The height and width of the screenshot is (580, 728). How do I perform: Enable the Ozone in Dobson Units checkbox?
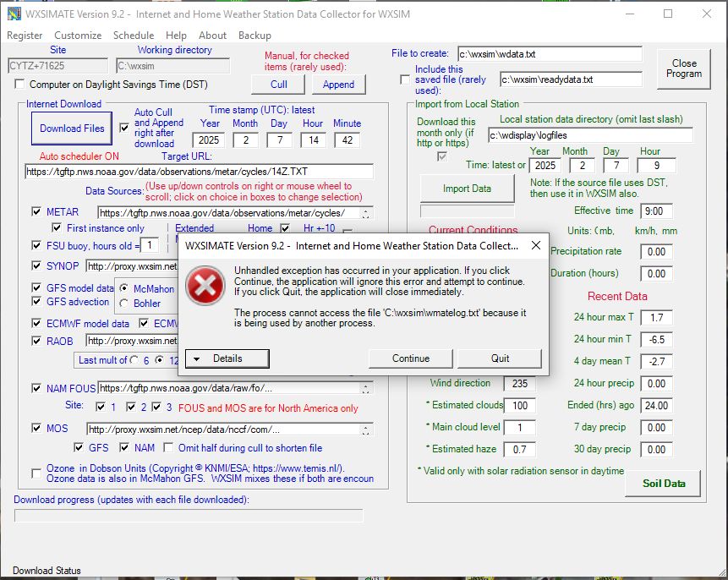click(x=36, y=473)
